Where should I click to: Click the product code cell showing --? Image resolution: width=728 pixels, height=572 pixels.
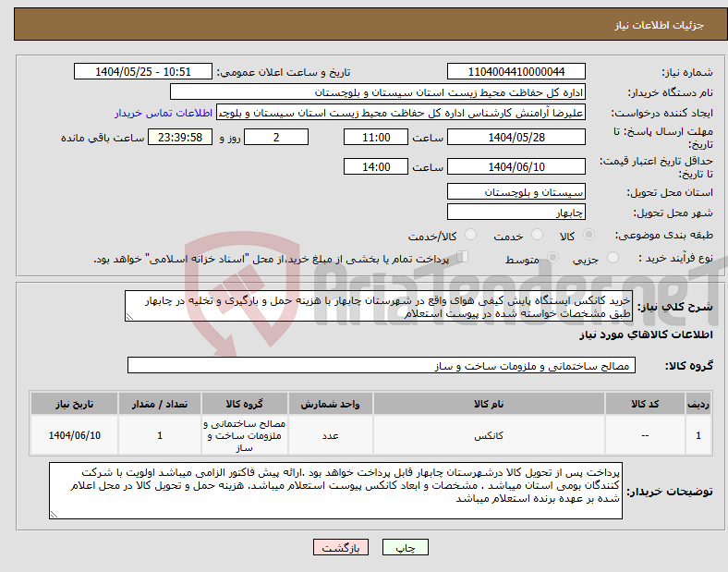tap(645, 435)
